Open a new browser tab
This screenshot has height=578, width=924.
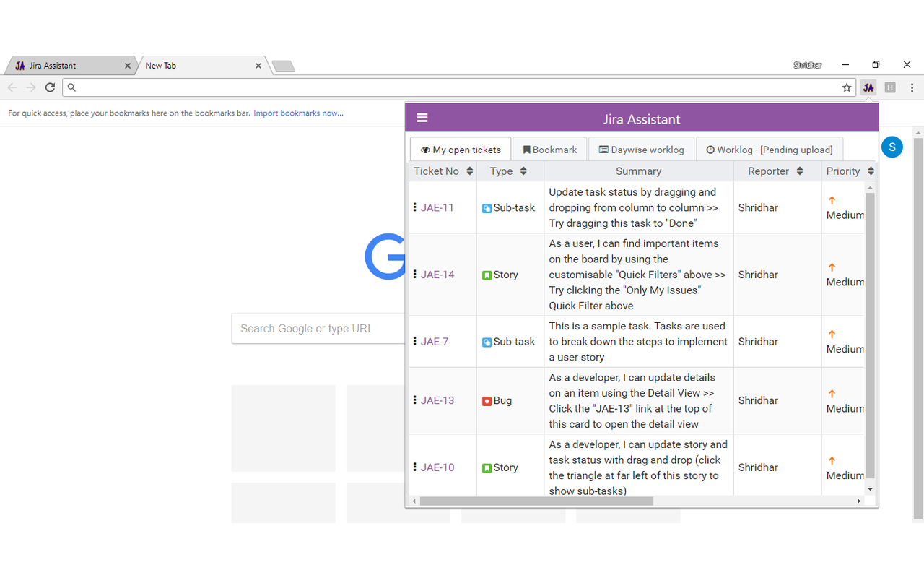[x=283, y=66]
